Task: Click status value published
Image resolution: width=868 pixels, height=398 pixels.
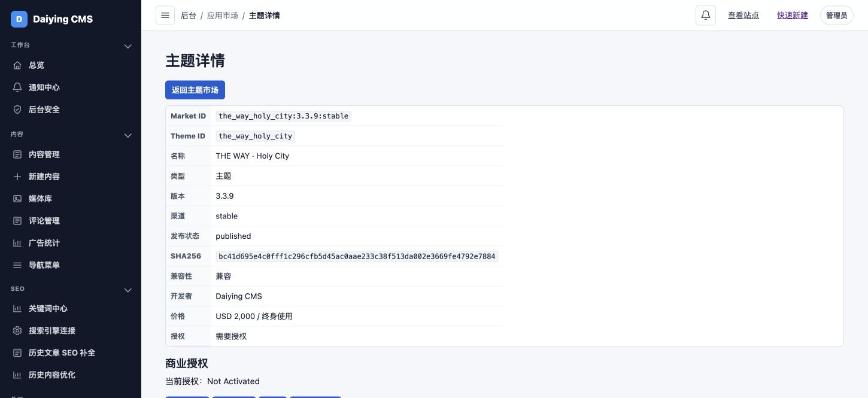Action: point(233,236)
